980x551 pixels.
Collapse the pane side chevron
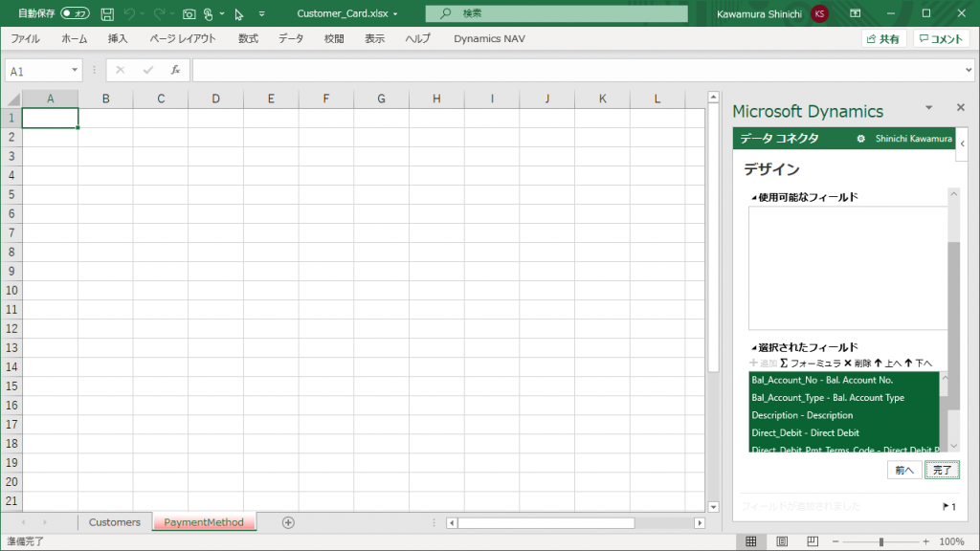point(963,143)
